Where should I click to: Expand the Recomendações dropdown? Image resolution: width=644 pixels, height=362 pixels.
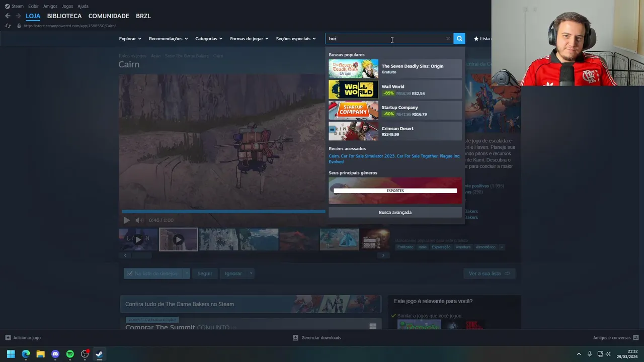(168, 39)
